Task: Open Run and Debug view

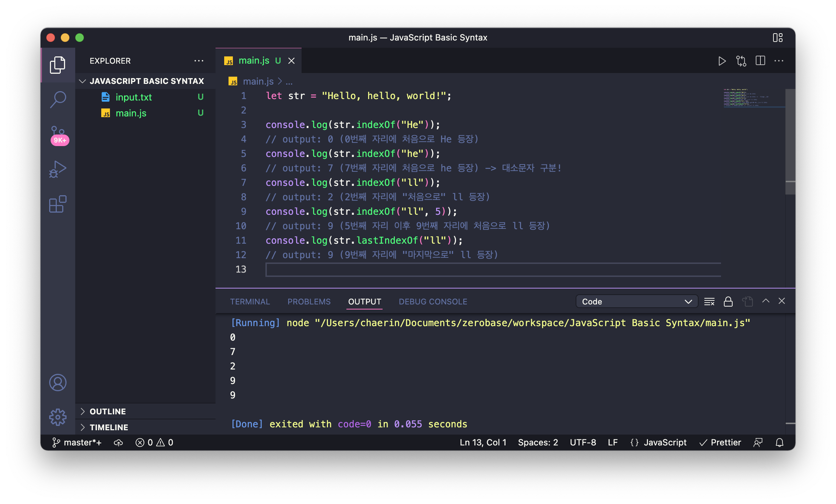Action: [58, 169]
